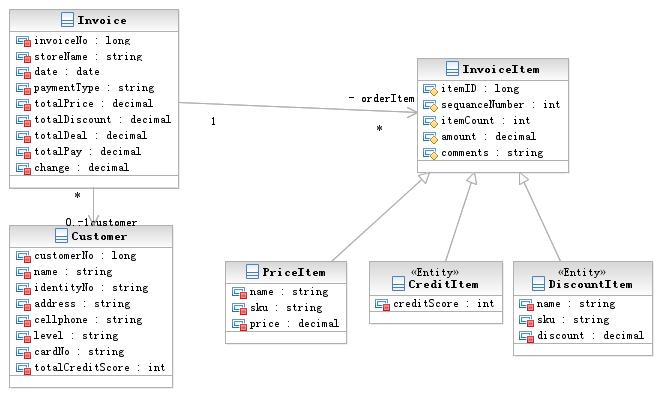Click the icon beside name in DiscountItem
This screenshot has width=666, height=399.
click(x=526, y=305)
